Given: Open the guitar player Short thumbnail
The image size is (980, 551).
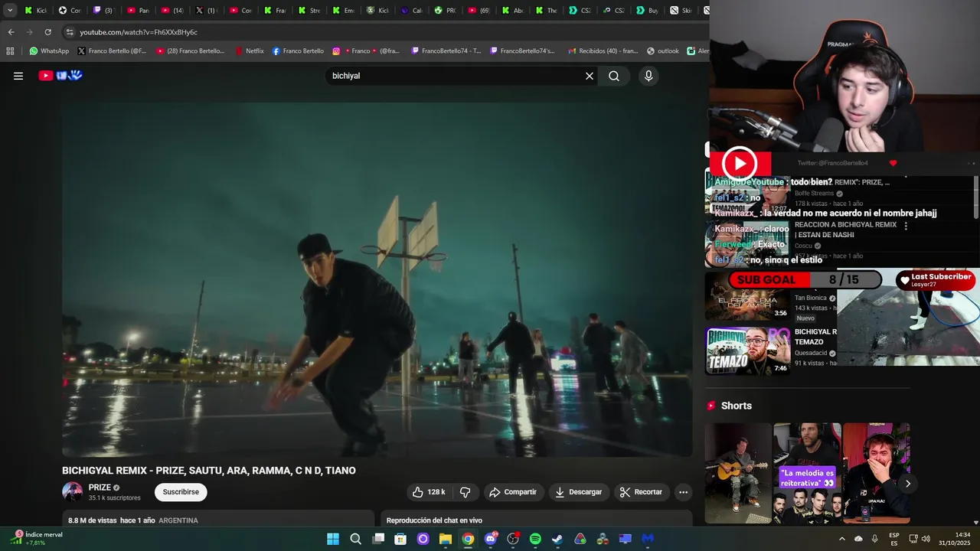Looking at the screenshot, I should pos(738,474).
